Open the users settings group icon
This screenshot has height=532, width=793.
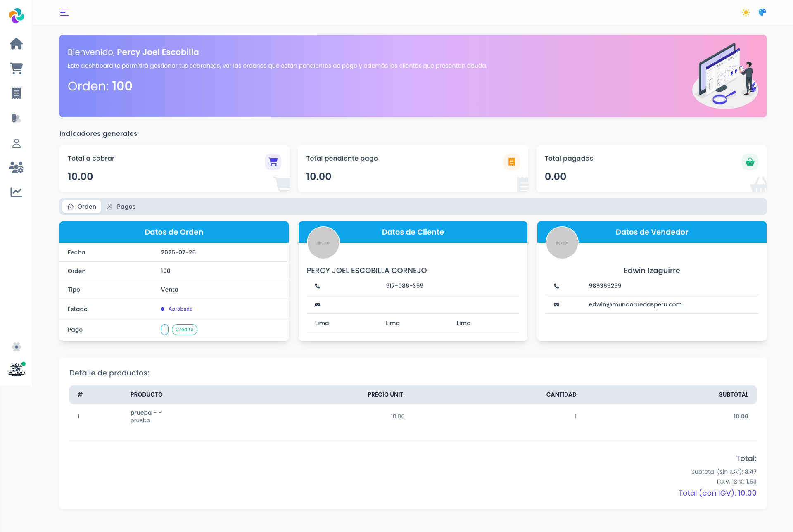click(16, 168)
